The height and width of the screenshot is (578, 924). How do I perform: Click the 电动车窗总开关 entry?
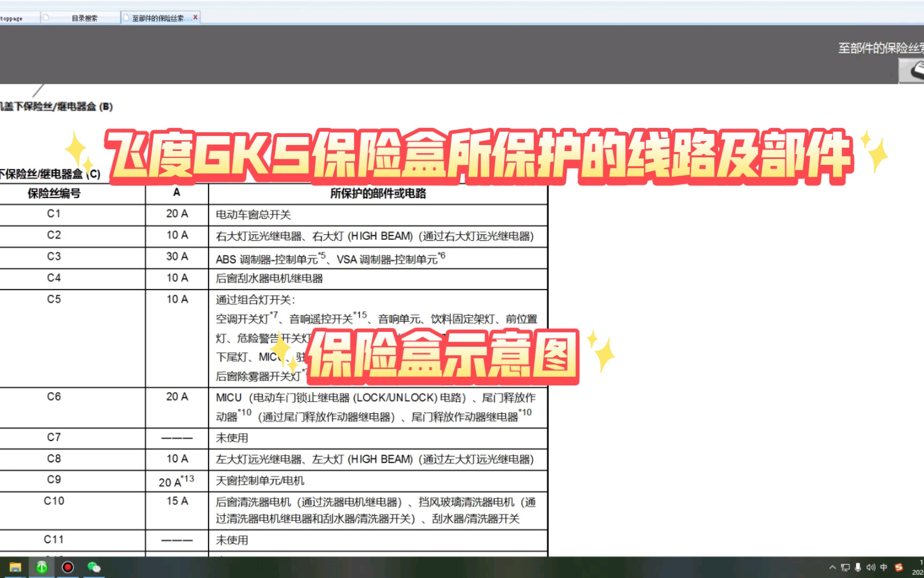click(253, 215)
